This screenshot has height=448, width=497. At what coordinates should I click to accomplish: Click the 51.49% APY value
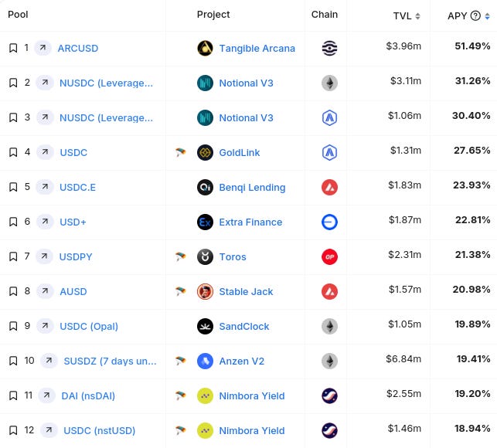click(x=472, y=46)
